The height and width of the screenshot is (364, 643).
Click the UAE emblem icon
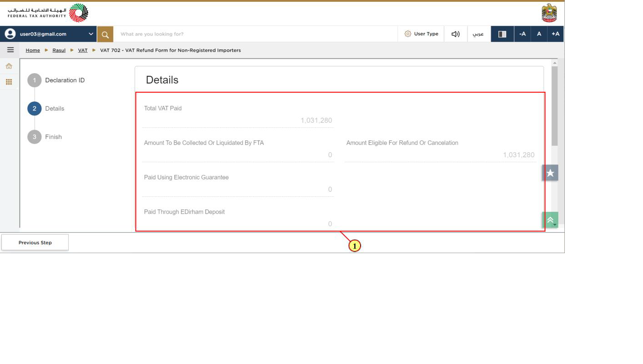coord(549,13)
